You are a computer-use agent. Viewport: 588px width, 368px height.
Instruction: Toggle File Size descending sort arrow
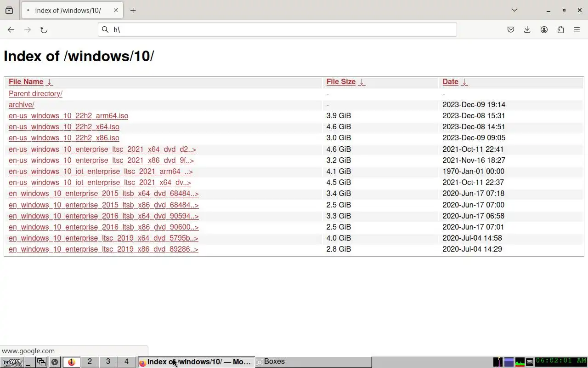[362, 82]
